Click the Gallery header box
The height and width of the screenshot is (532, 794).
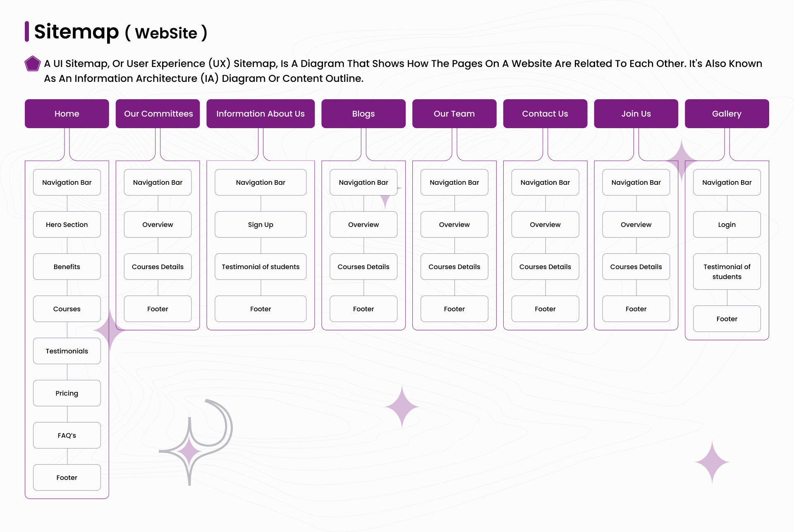click(727, 114)
